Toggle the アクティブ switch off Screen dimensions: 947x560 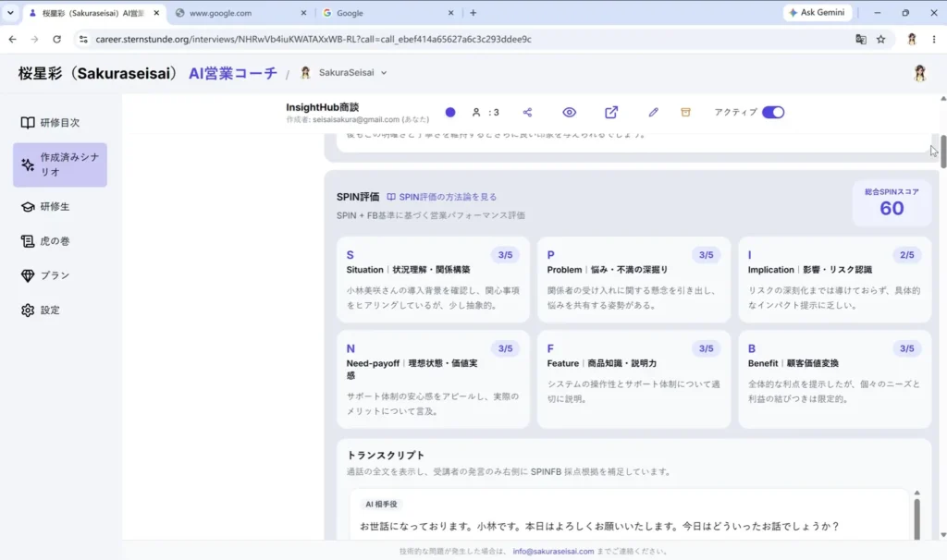click(773, 112)
